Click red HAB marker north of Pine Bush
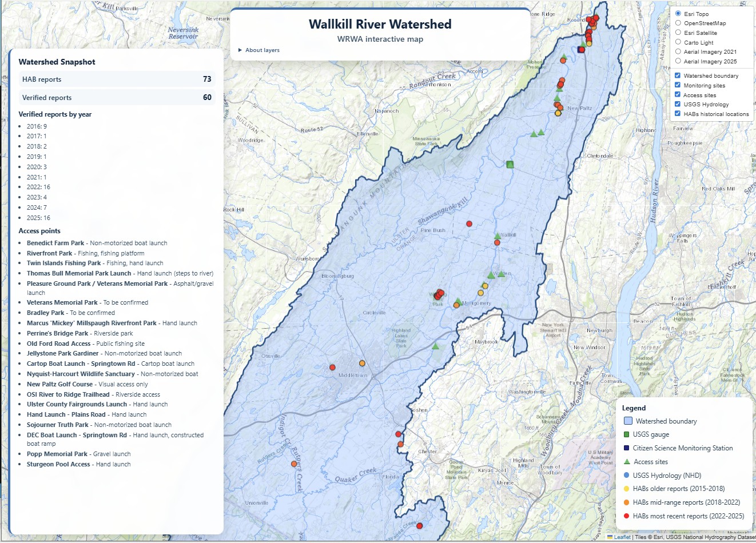Screen dimensions: 756x543 click(469, 224)
